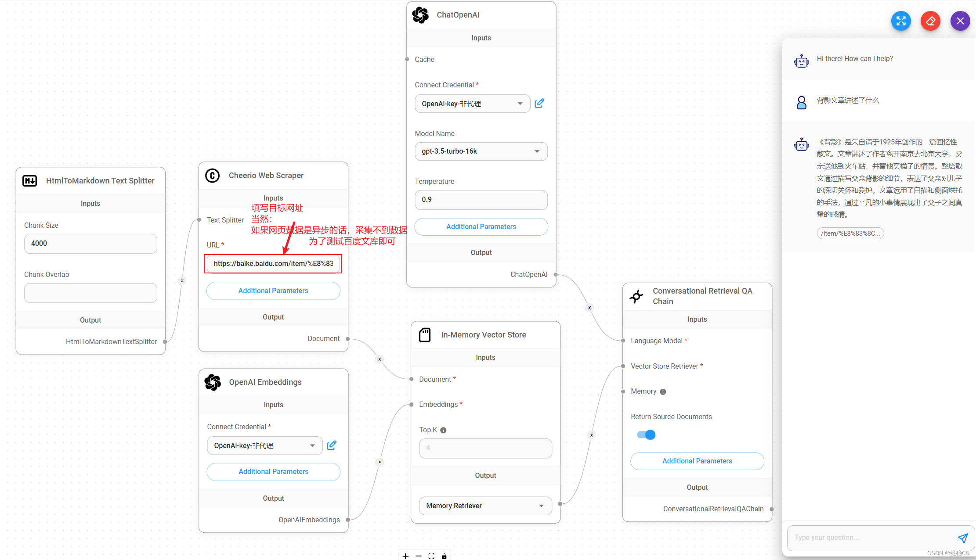Enable the red alert icon top-right corner
Screen dimensions: 976x560
click(931, 19)
